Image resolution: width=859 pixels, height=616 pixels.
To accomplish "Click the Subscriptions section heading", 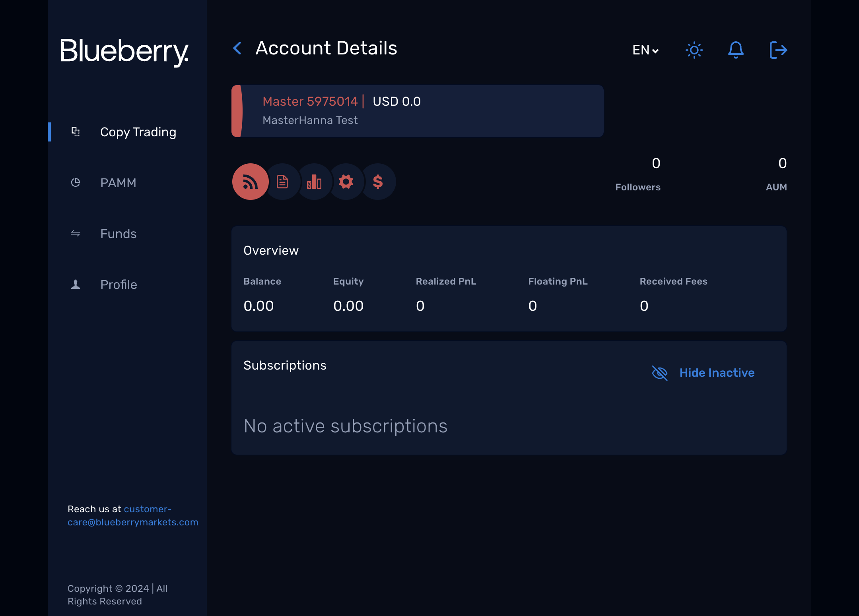I will pos(285,365).
